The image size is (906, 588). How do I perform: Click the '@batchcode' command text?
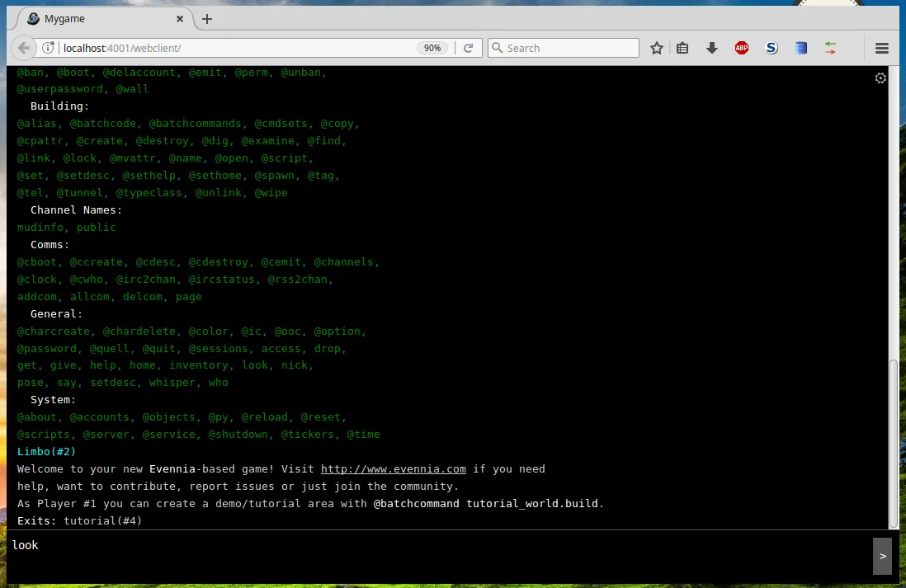[103, 124]
